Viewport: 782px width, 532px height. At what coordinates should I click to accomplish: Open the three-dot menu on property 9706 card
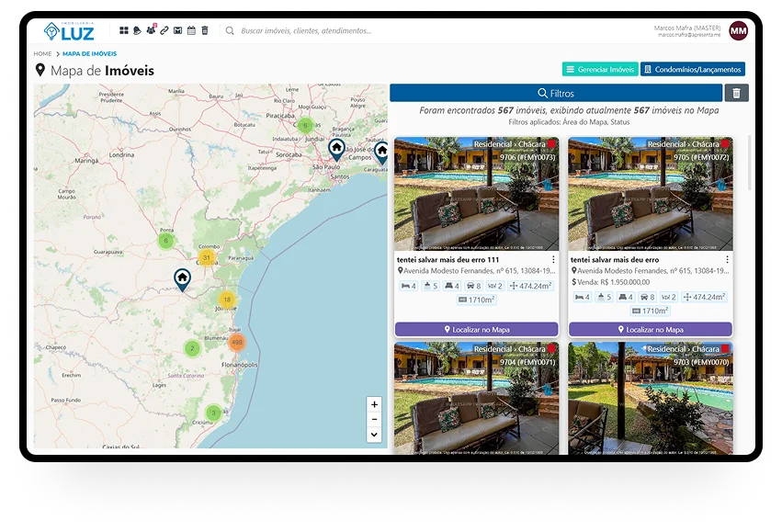tap(553, 259)
